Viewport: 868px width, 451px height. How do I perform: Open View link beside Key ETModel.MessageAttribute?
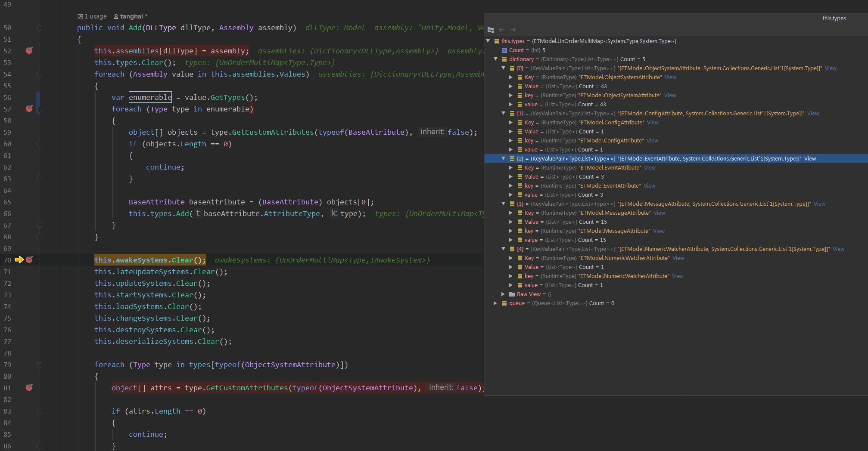[x=659, y=213]
